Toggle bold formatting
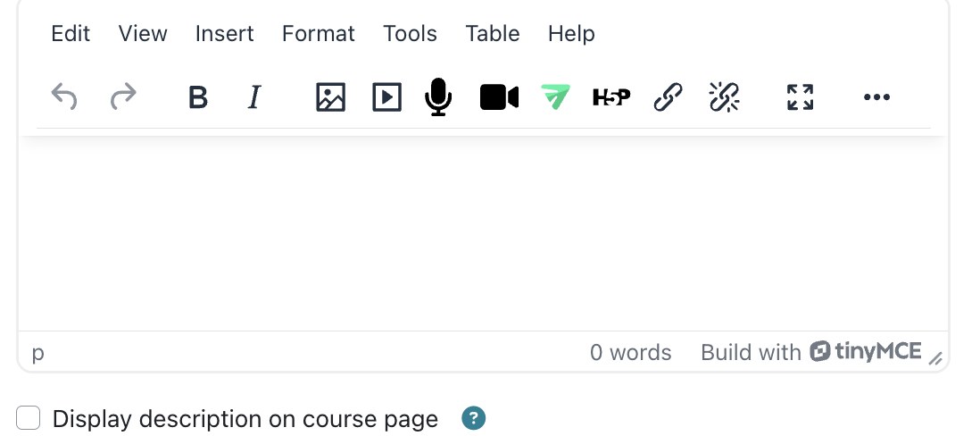Screen dimensions: 980x436 (x=198, y=97)
